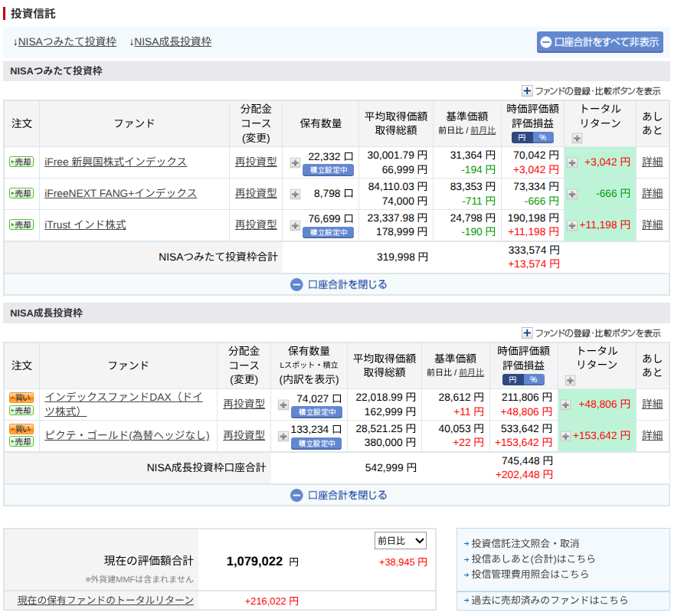Open iFree 新興国株式インデックス fund page
The width and height of the screenshot is (684, 616).
pyautogui.click(x=116, y=162)
